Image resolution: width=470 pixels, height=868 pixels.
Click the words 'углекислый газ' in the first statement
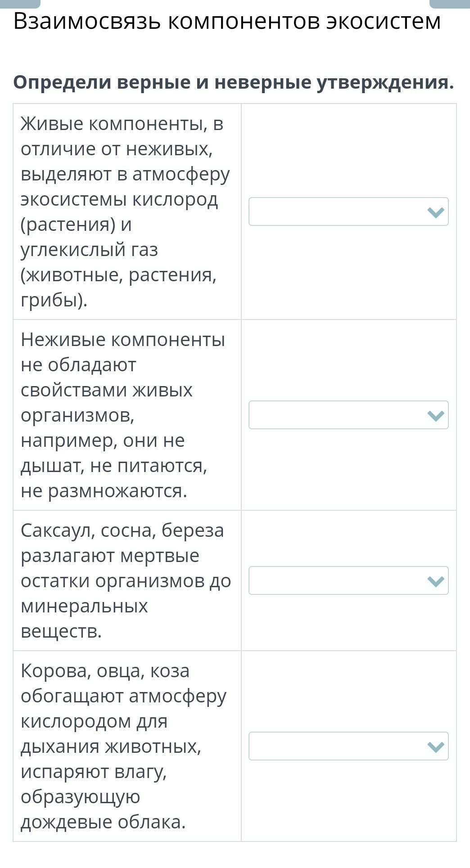(89, 249)
